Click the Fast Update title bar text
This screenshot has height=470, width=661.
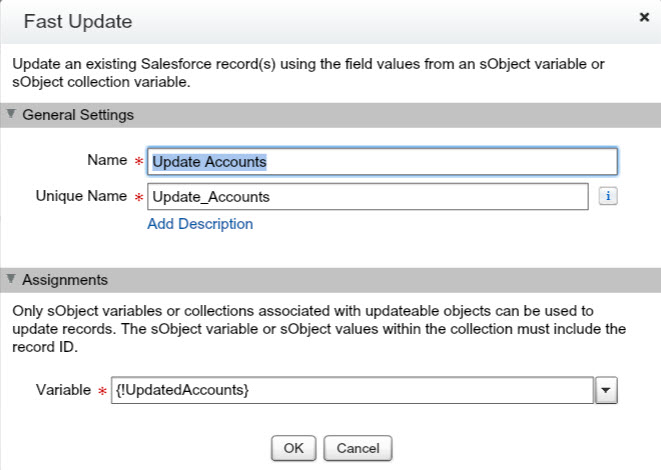click(x=78, y=21)
